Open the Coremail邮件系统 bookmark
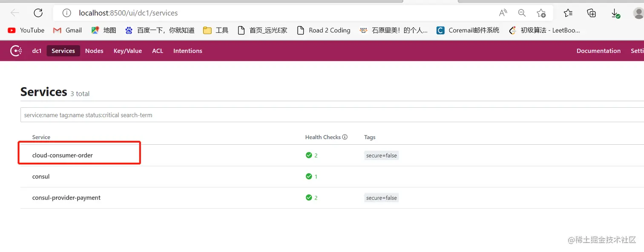Viewport: 644px width, 252px height. (x=468, y=30)
